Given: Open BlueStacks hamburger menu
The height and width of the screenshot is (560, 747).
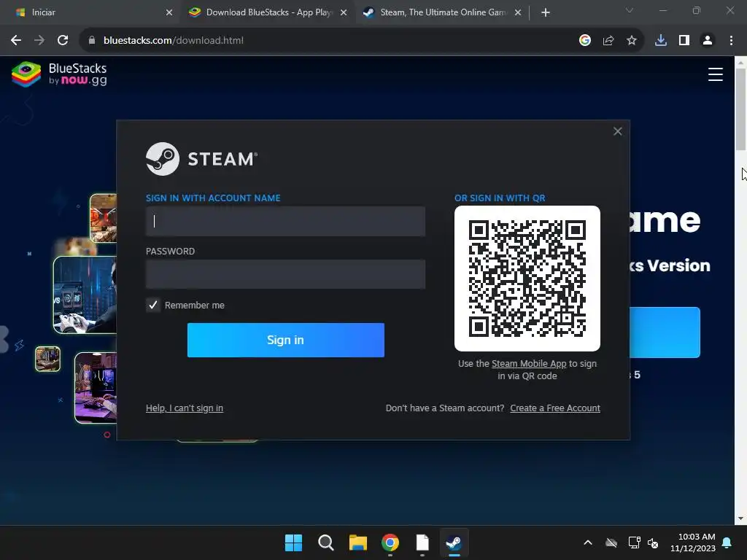Looking at the screenshot, I should coord(715,74).
